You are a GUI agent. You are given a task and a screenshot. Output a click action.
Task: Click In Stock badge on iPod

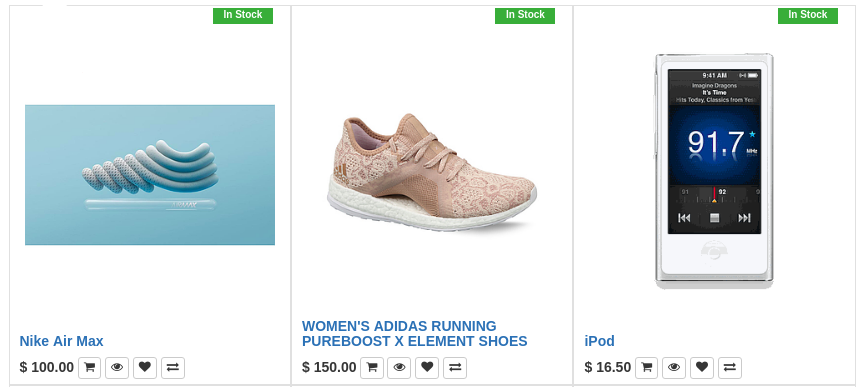(808, 15)
